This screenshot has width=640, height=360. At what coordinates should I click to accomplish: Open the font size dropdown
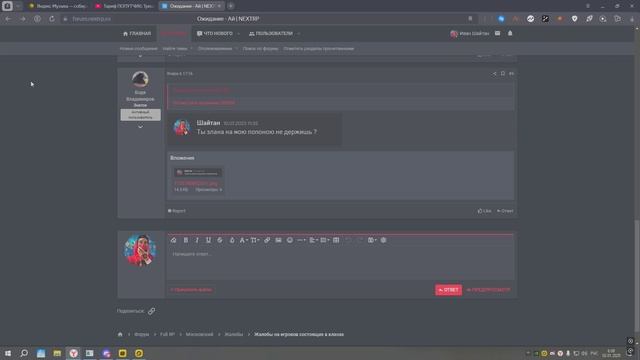click(255, 240)
